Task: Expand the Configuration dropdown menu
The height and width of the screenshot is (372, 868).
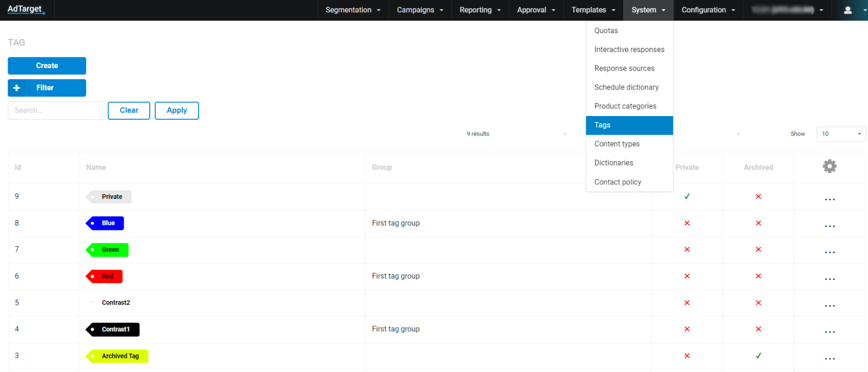Action: [x=708, y=10]
